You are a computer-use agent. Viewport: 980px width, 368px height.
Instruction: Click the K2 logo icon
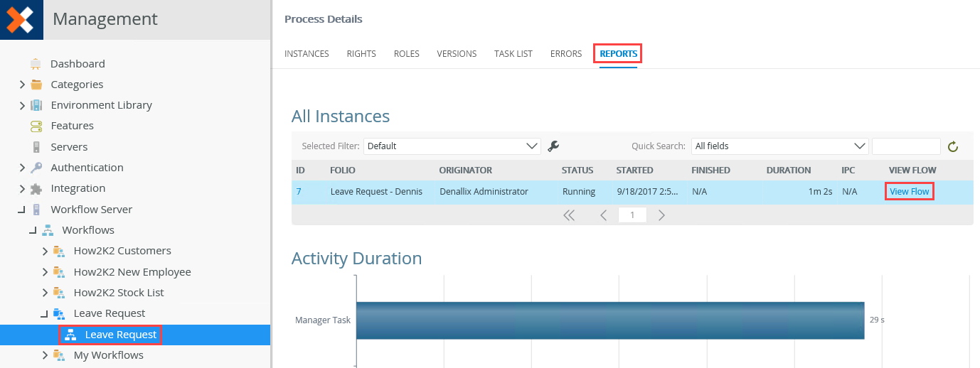pyautogui.click(x=21, y=19)
